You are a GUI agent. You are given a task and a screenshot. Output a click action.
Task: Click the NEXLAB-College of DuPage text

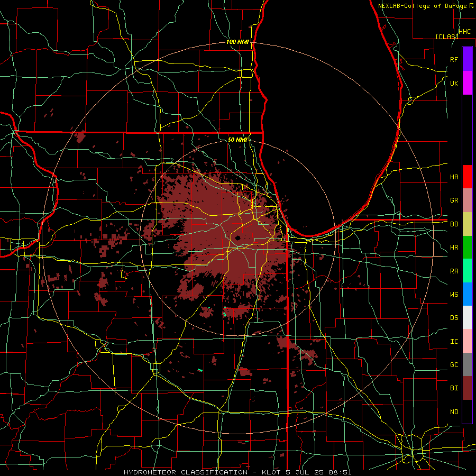tap(423, 6)
